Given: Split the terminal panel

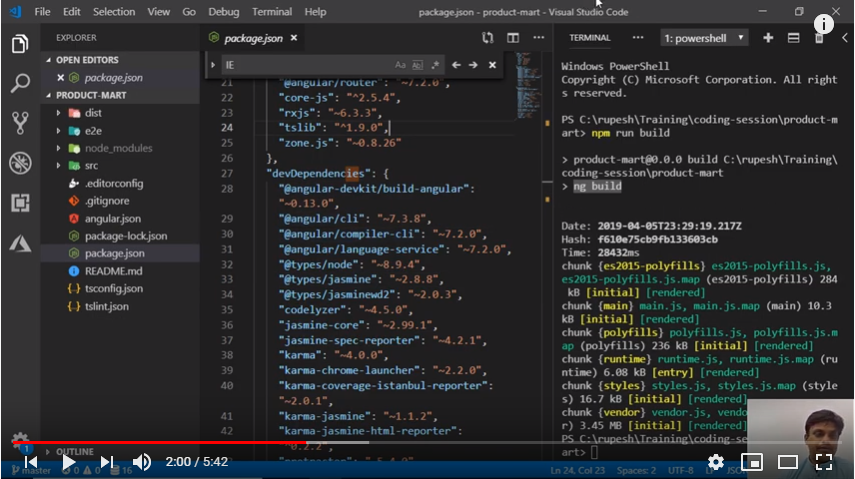Looking at the screenshot, I should pos(793,38).
